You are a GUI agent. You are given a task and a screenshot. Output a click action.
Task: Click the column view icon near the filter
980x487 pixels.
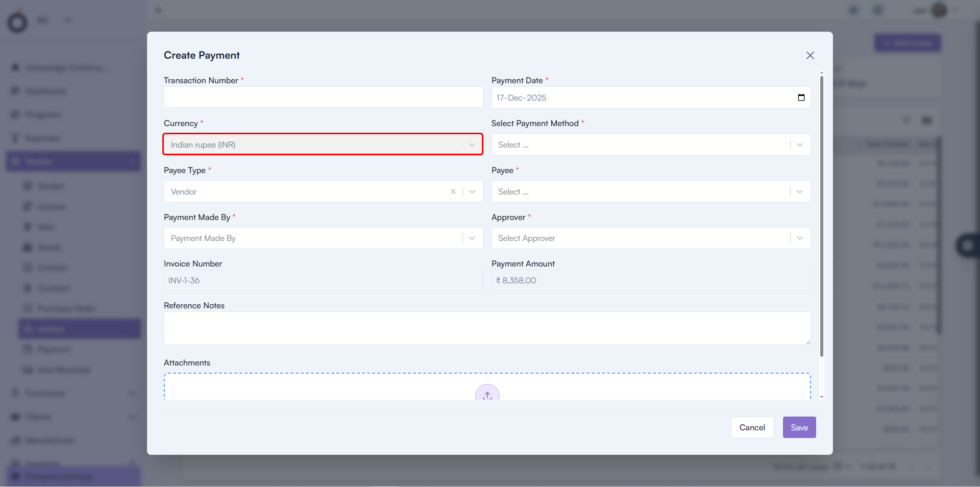tap(927, 120)
